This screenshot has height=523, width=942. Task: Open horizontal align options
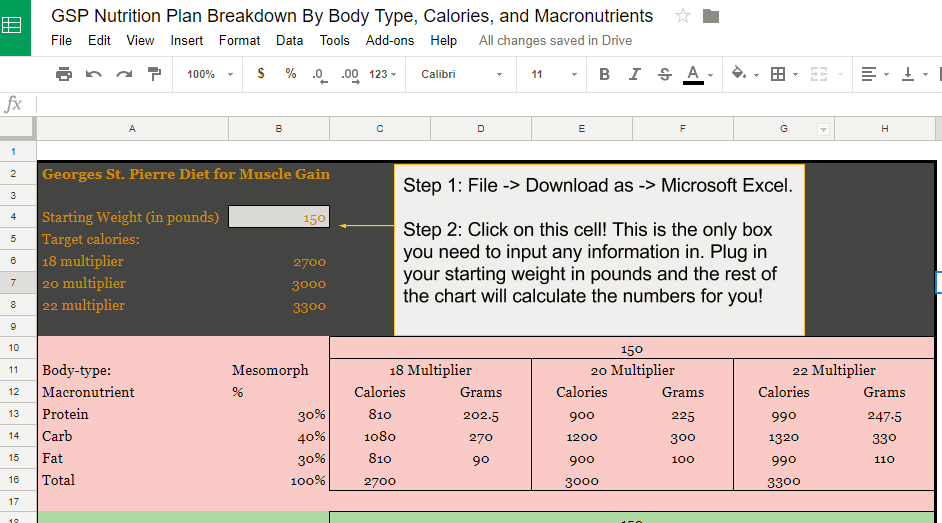(868, 74)
